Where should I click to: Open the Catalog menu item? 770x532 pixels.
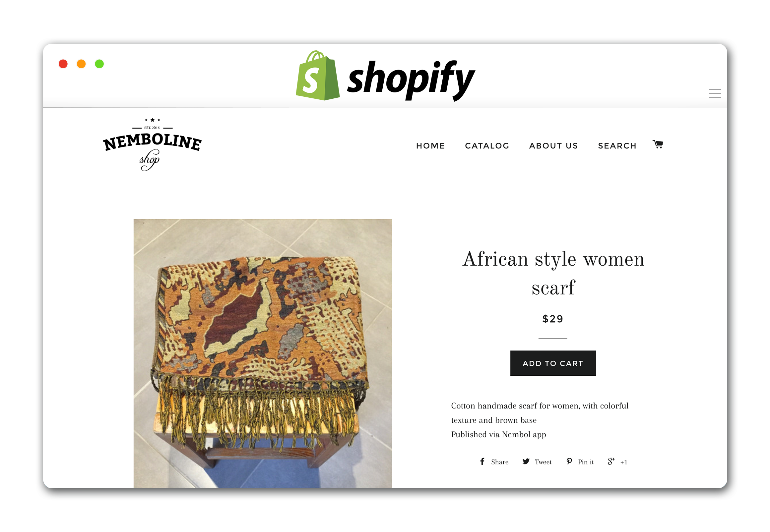click(x=487, y=146)
